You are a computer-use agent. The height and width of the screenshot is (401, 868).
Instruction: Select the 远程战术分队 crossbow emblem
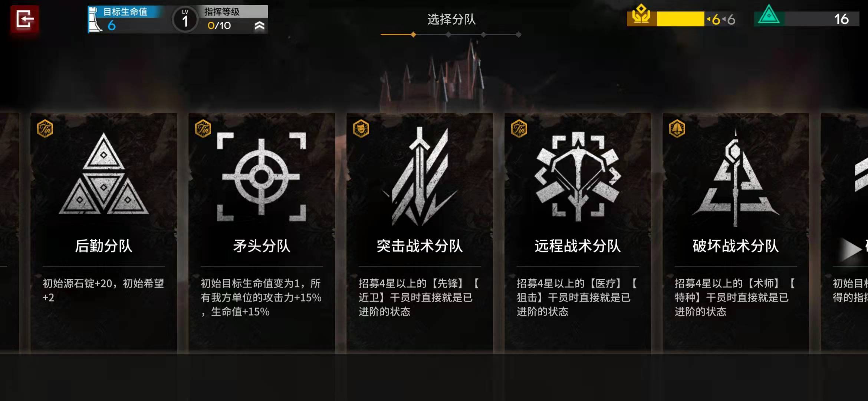pyautogui.click(x=578, y=176)
